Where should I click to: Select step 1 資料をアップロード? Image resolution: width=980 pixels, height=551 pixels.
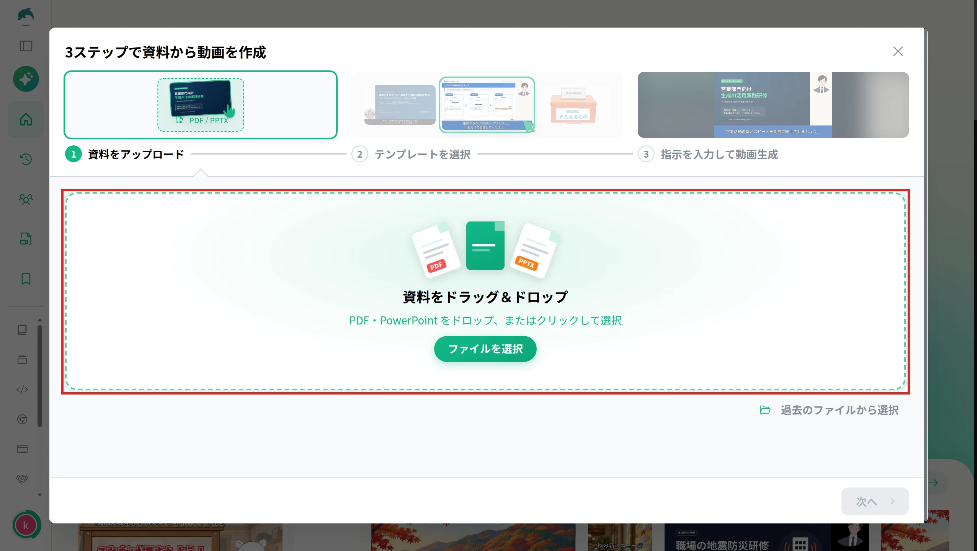click(x=125, y=154)
